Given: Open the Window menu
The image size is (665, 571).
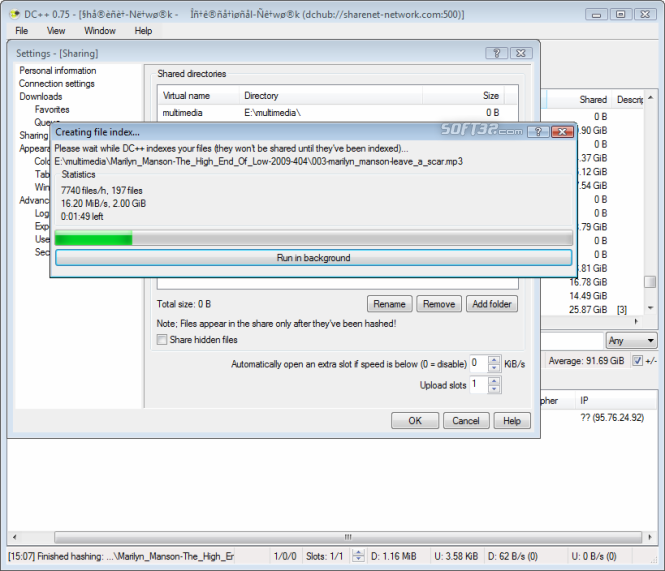Looking at the screenshot, I should 100,31.
